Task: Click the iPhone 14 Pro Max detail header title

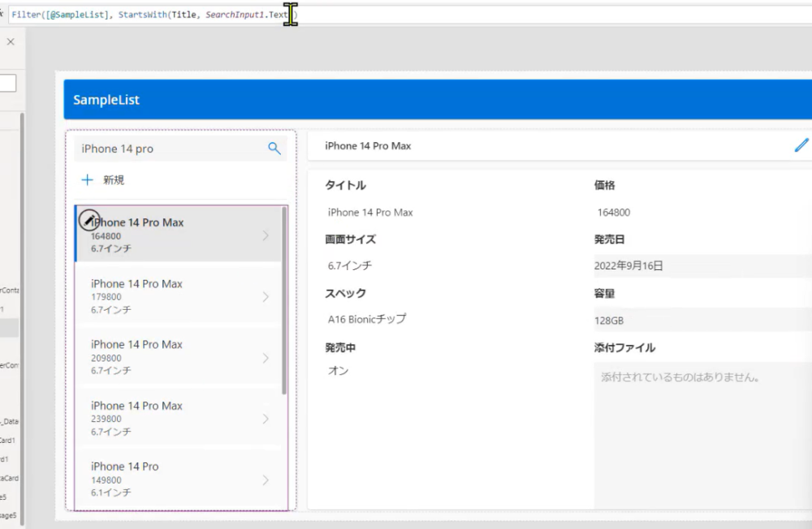Action: point(368,146)
